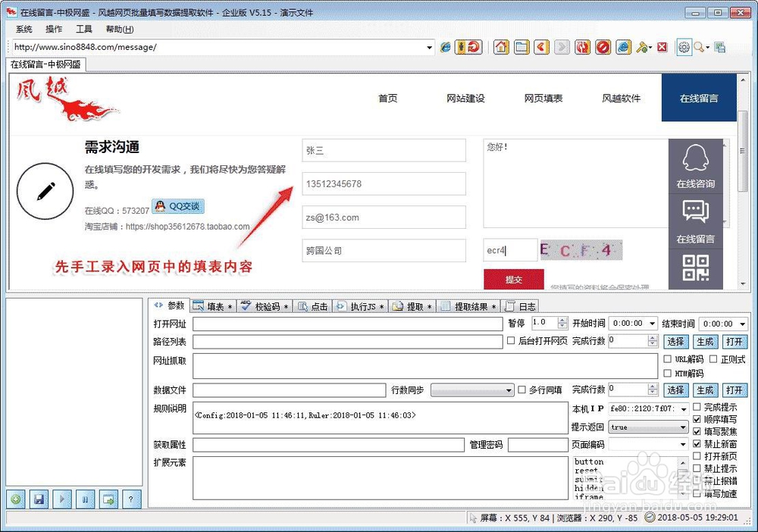The width and height of the screenshot is (758, 532).
Task: Go to the home page icon
Action: point(501,47)
